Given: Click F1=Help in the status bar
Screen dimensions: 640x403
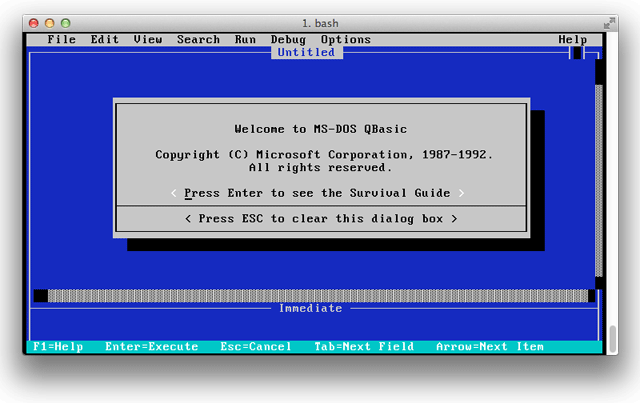Looking at the screenshot, I should [58, 347].
